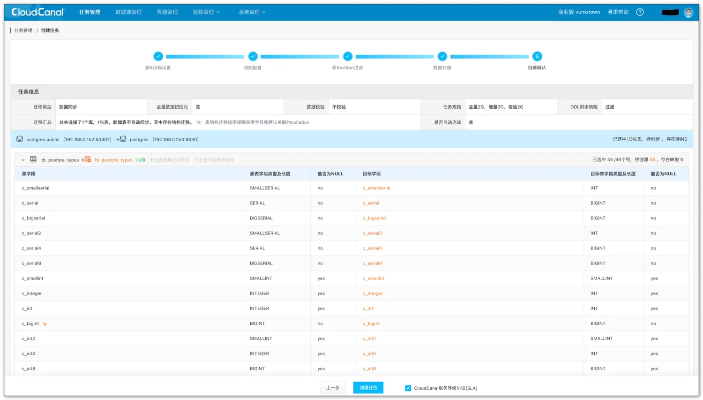Click the first completed step circle
703x400 pixels.
coord(158,57)
